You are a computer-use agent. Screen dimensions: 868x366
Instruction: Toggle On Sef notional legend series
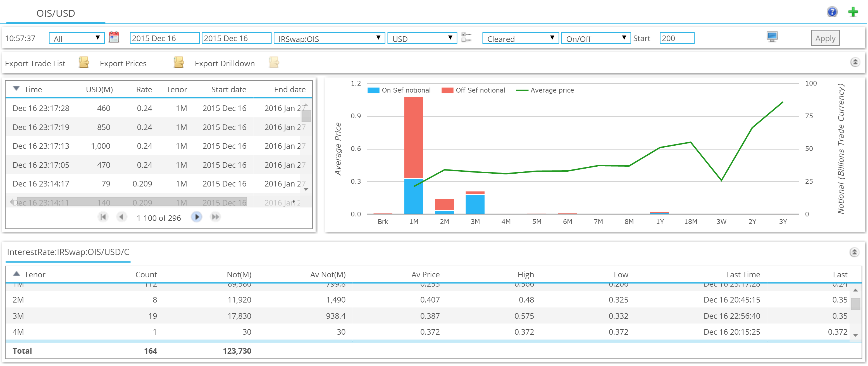click(x=399, y=90)
